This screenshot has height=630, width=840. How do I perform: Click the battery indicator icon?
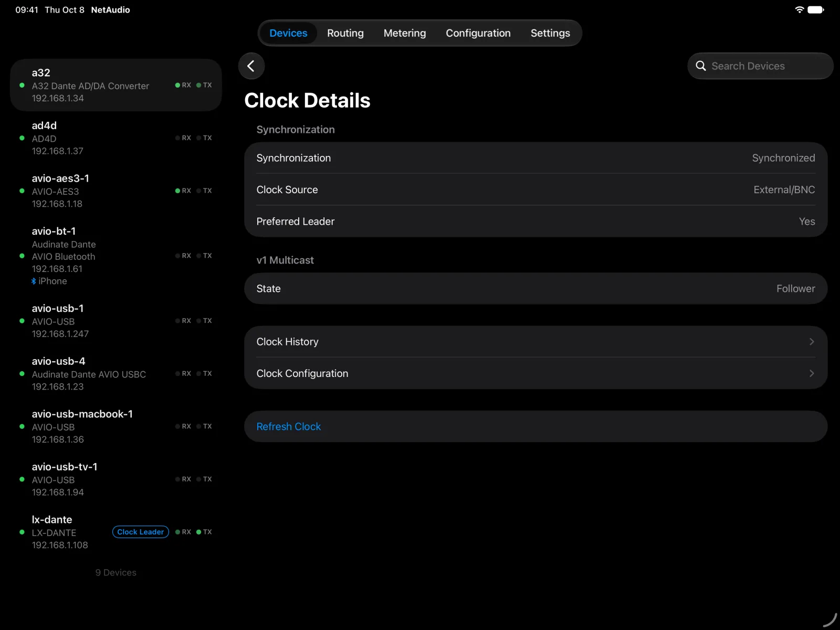pyautogui.click(x=816, y=9)
